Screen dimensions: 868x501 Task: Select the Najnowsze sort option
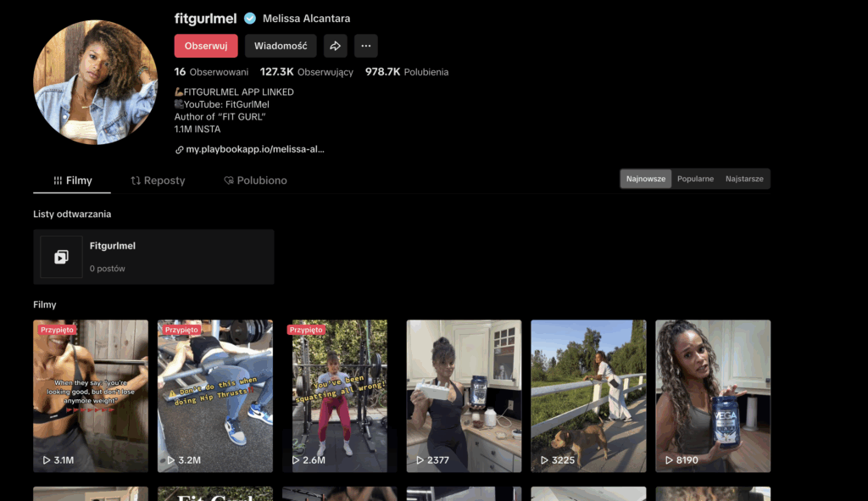[646, 179]
